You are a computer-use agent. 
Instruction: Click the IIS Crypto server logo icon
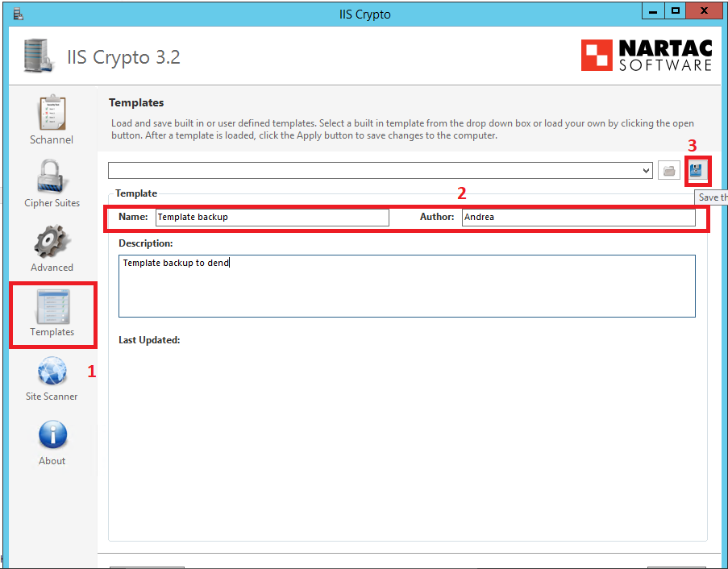[39, 56]
